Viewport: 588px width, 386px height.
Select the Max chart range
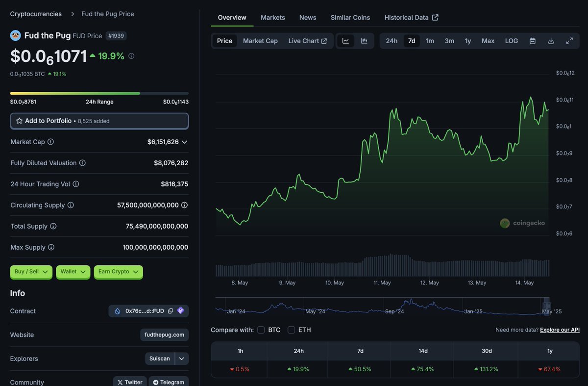click(x=488, y=41)
